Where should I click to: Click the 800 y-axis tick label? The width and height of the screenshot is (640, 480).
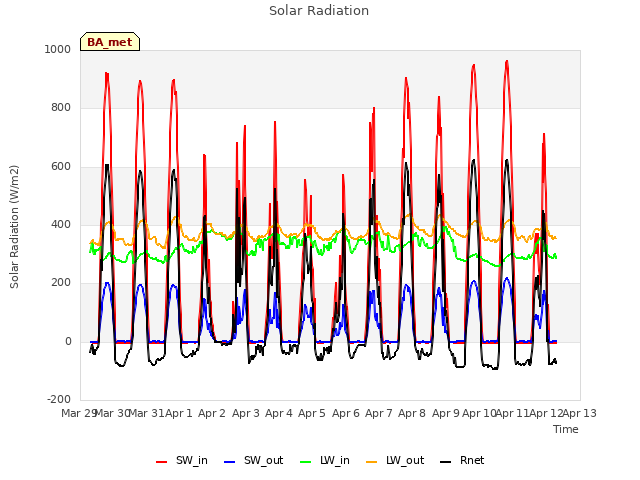pyautogui.click(x=61, y=107)
